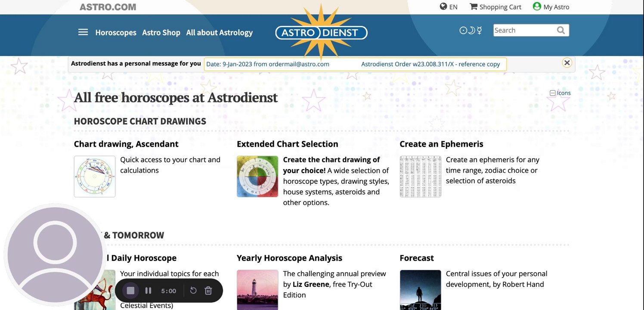Viewport: 644px width, 310px height.
Task: Click the sun moon mercury symbols icon
Action: (471, 31)
